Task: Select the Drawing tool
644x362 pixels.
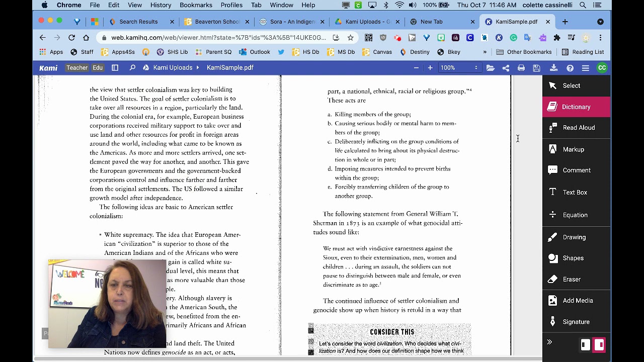Action: tap(576, 237)
